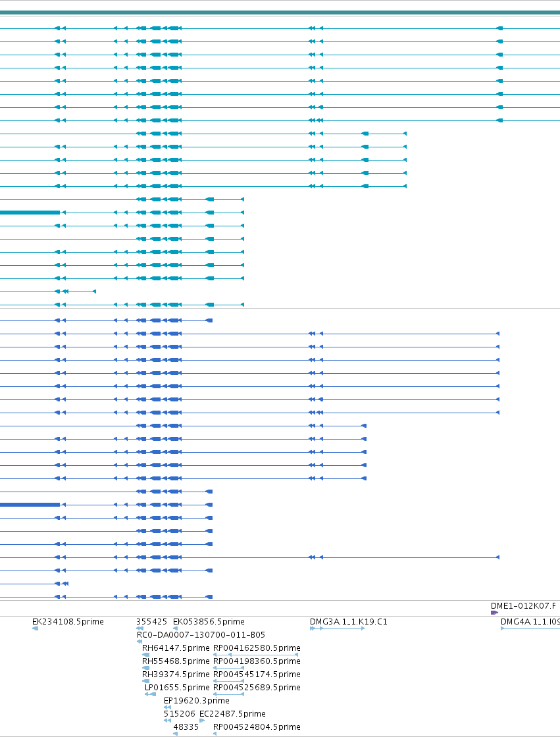Select the arrow glyph under LP01655.5prime
Viewport: 560px width, 737px height.
point(151,694)
